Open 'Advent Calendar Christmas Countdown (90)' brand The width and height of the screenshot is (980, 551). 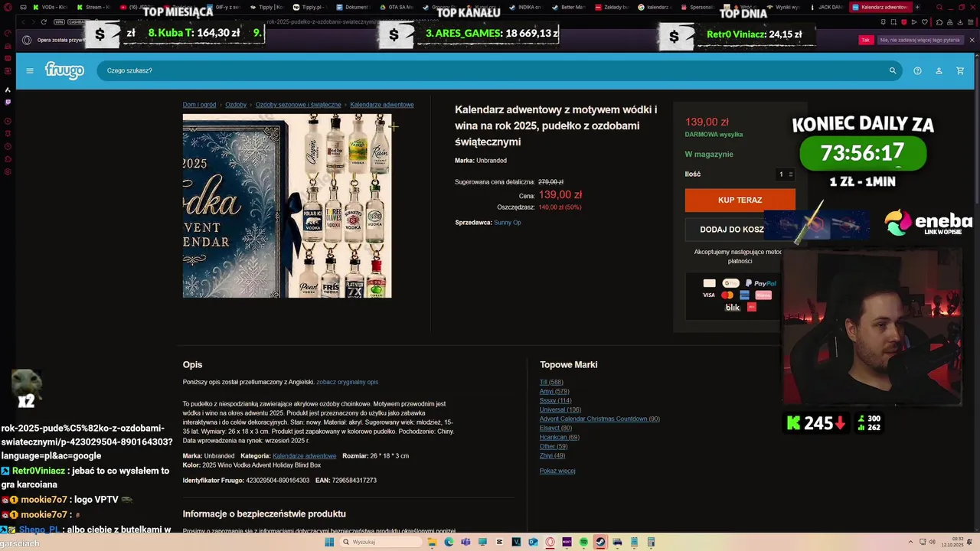(599, 419)
